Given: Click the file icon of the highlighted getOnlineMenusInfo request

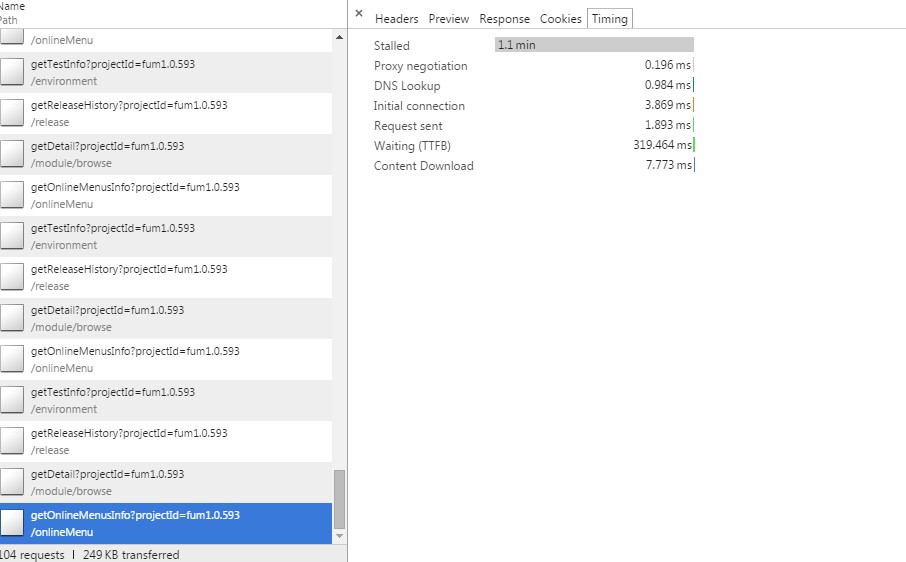Looking at the screenshot, I should pos(12,523).
